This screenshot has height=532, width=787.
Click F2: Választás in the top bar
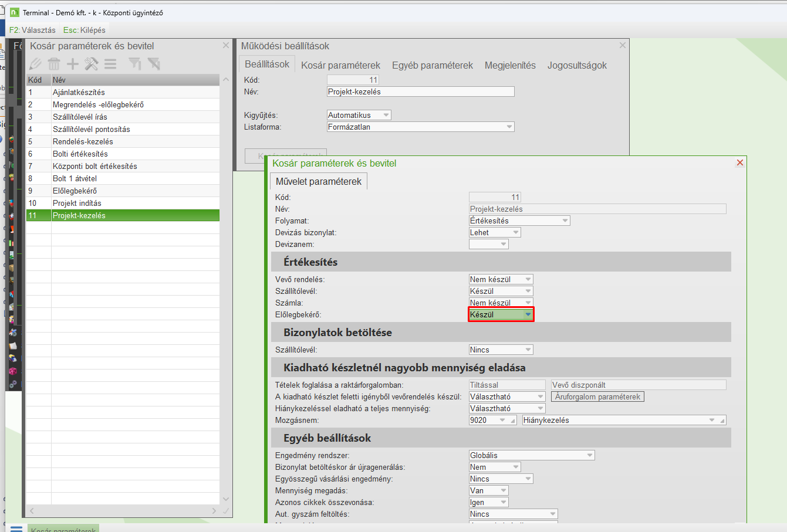[x=32, y=30]
